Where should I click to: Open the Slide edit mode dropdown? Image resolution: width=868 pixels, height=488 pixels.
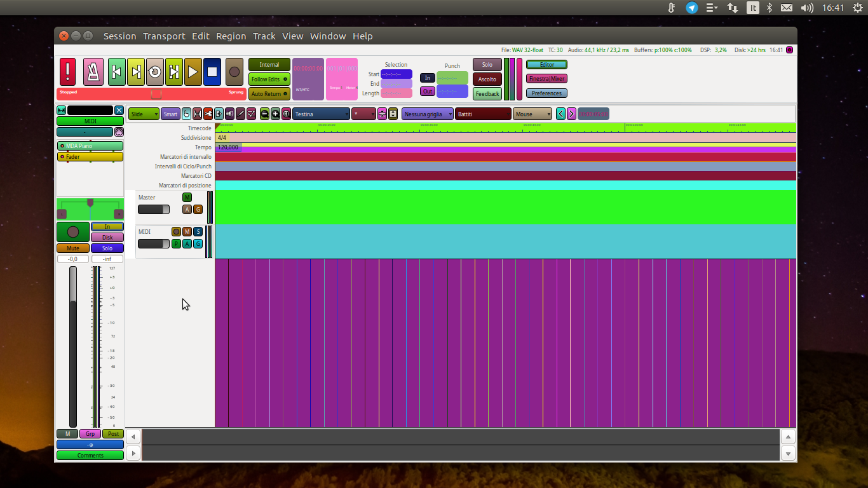144,114
